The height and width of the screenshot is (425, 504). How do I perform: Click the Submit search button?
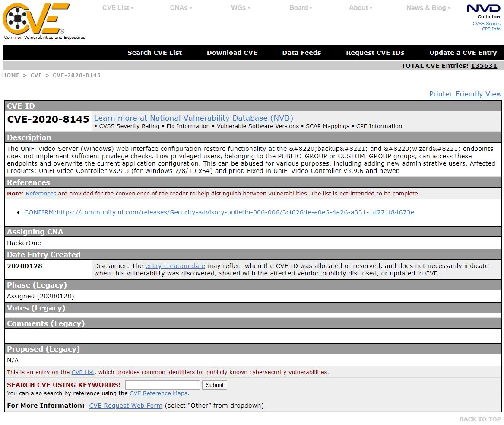(214, 385)
